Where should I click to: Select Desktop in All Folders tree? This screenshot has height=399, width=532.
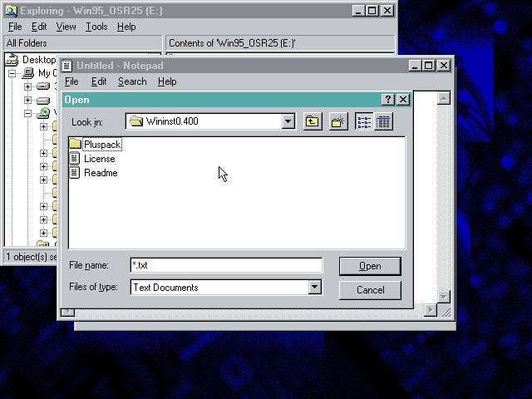click(x=31, y=60)
